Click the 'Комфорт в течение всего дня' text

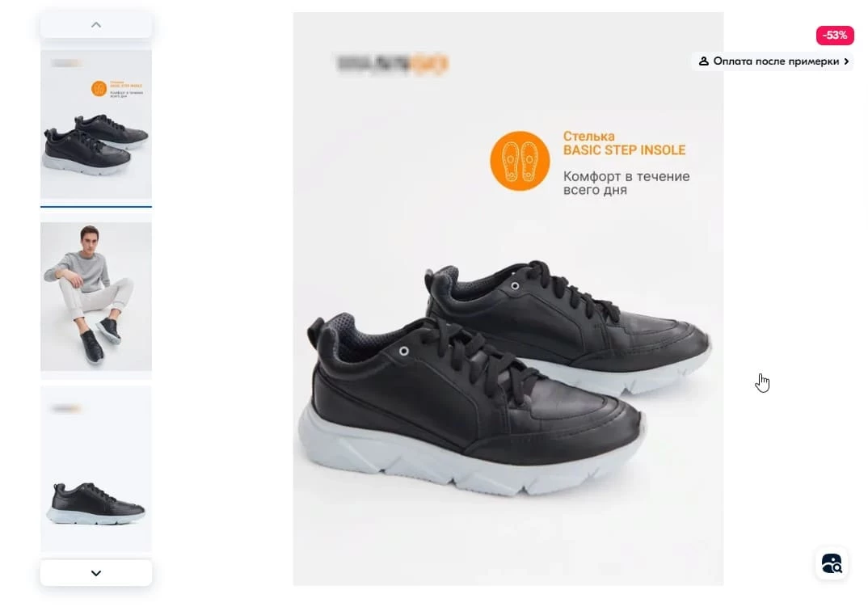(626, 183)
